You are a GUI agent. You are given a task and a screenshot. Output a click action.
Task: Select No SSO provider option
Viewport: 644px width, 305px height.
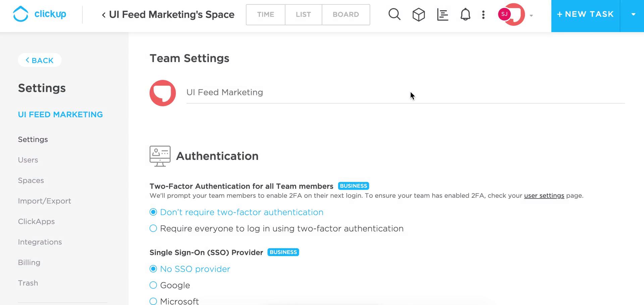pyautogui.click(x=190, y=269)
